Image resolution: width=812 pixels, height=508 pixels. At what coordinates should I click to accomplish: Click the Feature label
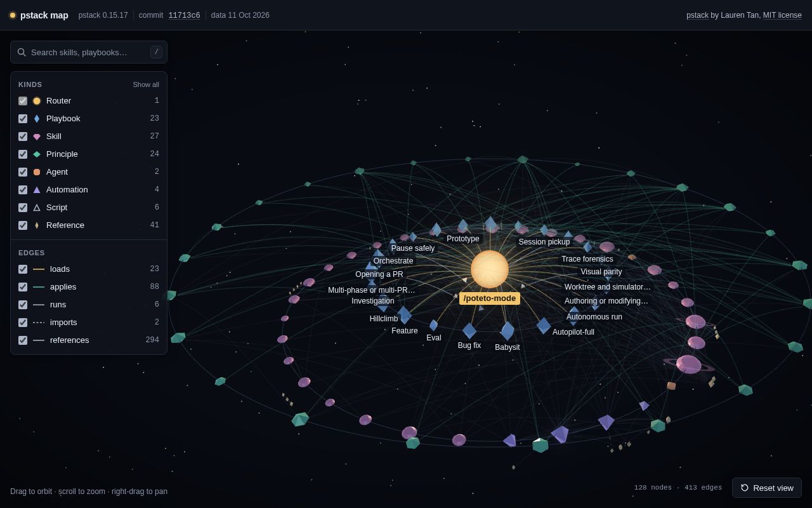405,331
